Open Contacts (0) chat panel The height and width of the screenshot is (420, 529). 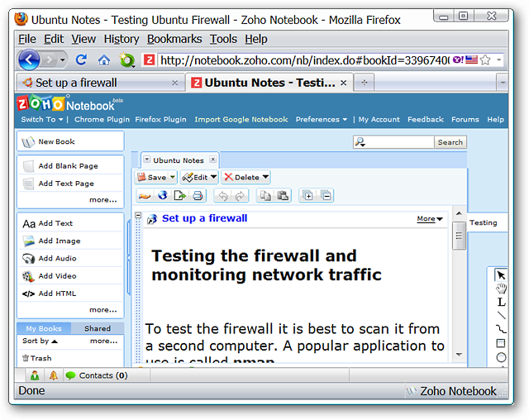(x=96, y=375)
